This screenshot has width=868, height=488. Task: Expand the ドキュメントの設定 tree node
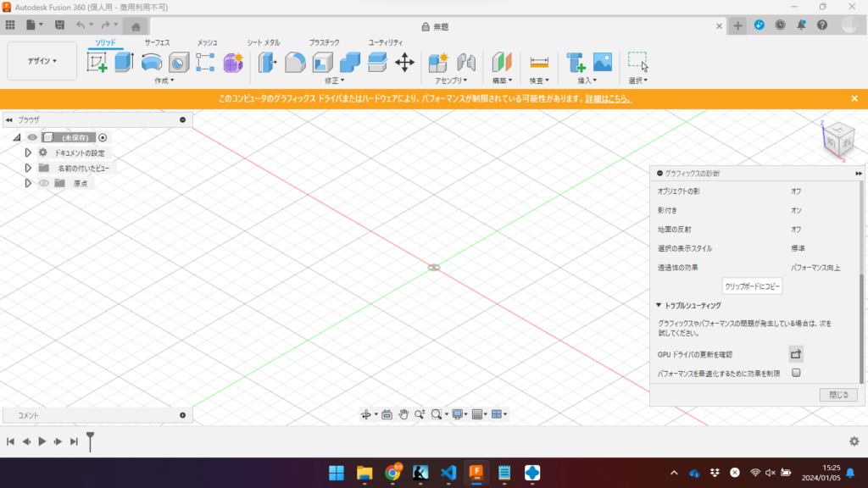[28, 152]
